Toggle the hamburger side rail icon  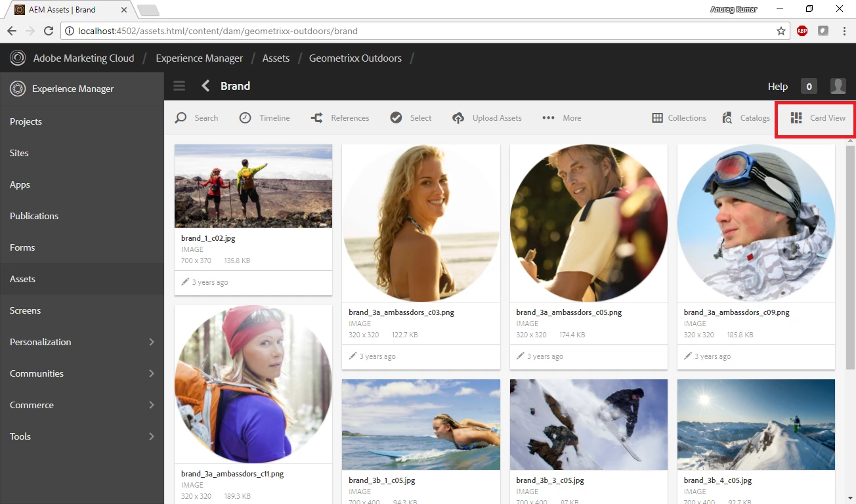[179, 86]
